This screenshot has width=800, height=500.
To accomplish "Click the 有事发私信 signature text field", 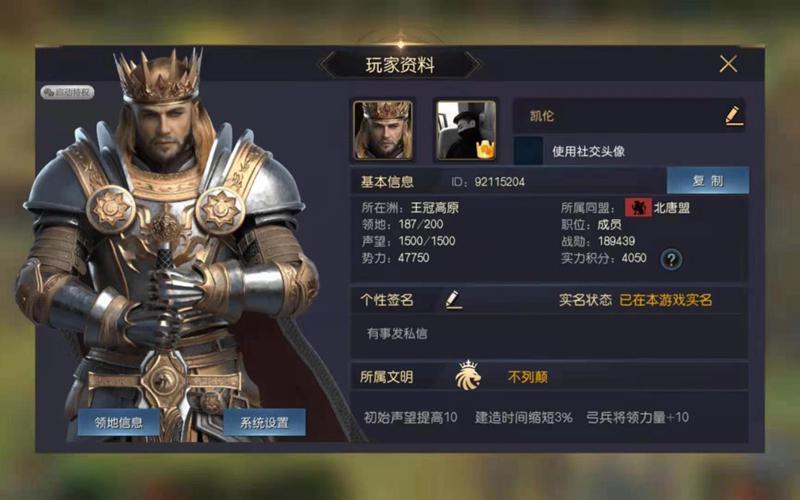I will pyautogui.click(x=549, y=334).
